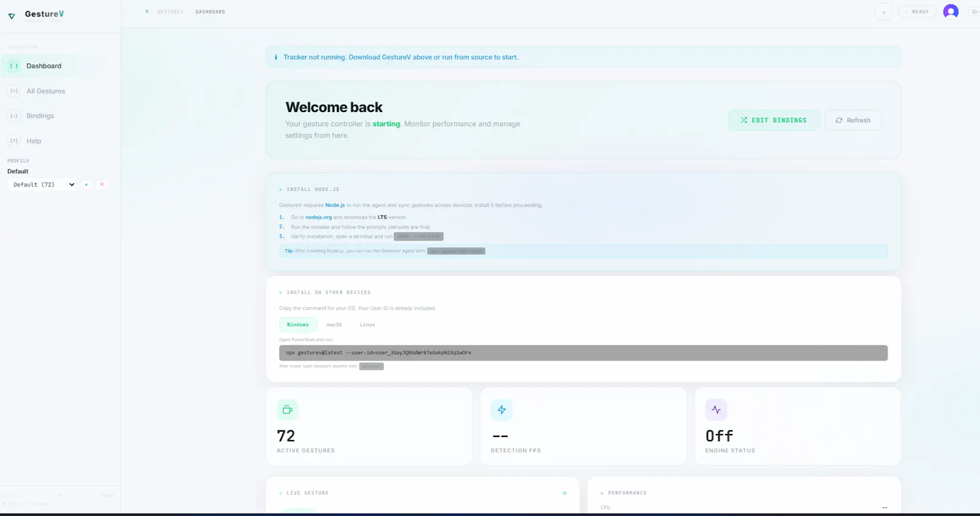Click the small GestureV icon in breadcrumb
This screenshot has width=980, height=516.
147,12
